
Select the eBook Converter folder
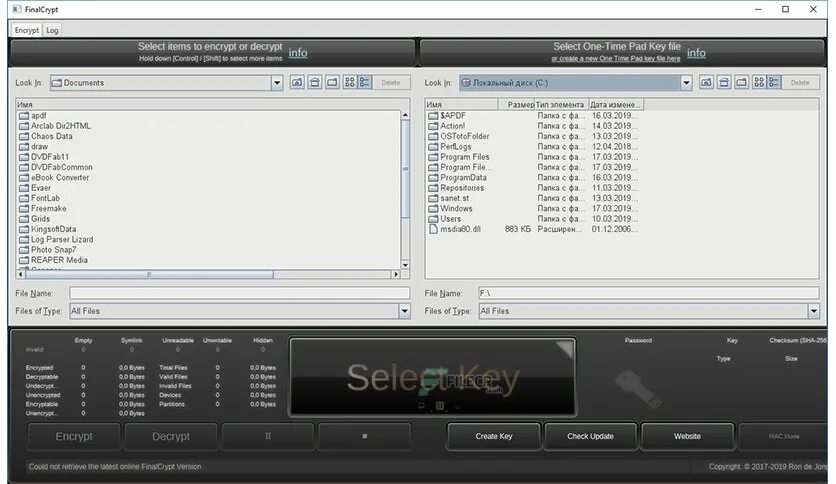pyautogui.click(x=54, y=178)
